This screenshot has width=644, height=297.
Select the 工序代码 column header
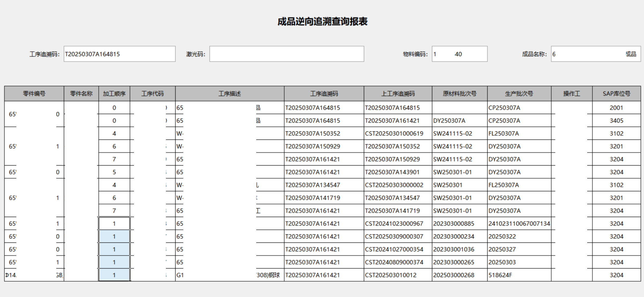[x=152, y=93]
